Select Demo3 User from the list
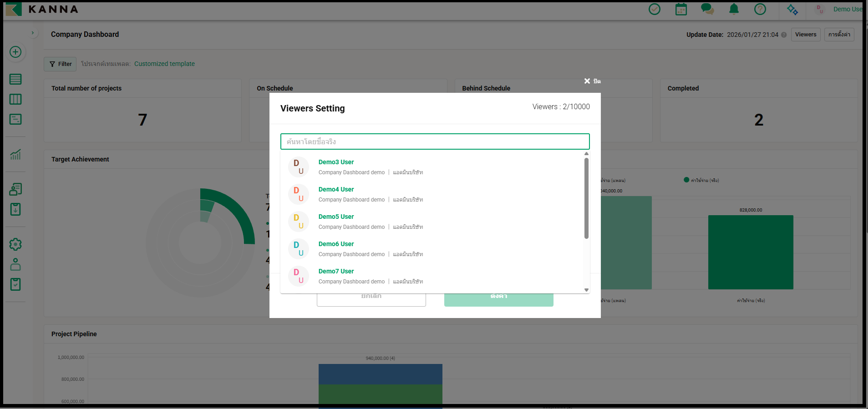 tap(336, 162)
